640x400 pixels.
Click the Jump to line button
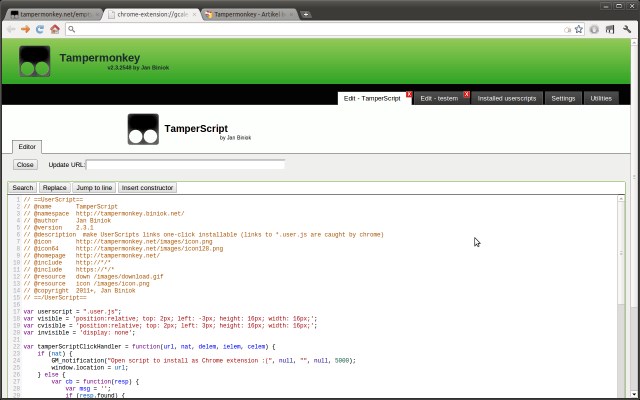click(x=94, y=188)
